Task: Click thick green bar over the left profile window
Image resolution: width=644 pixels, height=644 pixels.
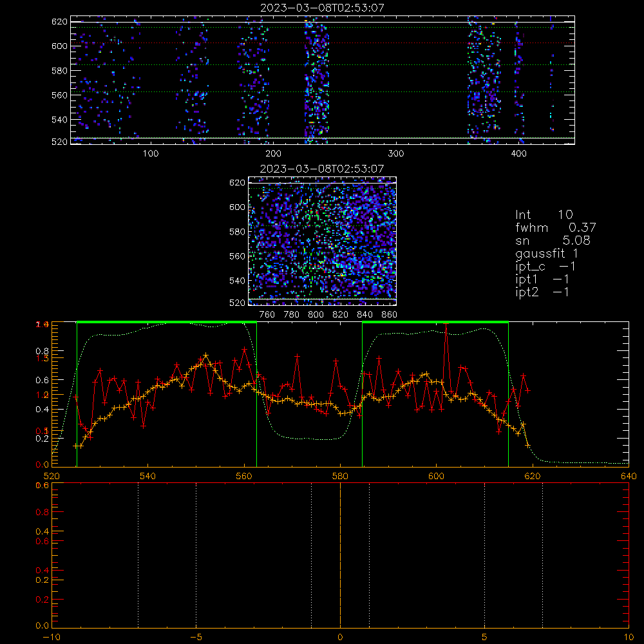Action: (x=167, y=323)
